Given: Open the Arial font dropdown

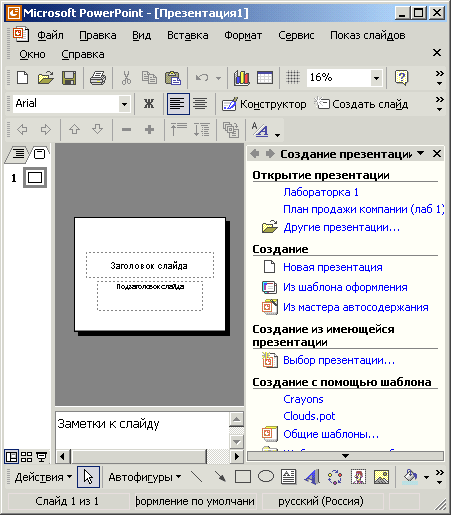Looking at the screenshot, I should pos(124,104).
